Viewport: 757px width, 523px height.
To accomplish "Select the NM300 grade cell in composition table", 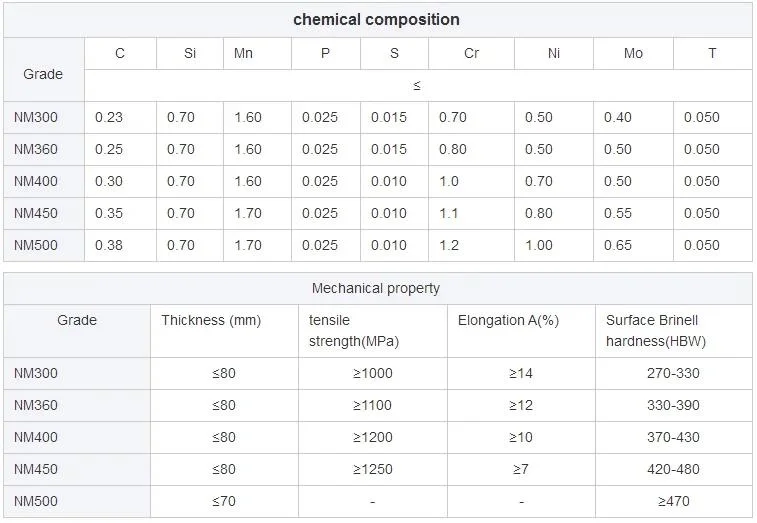I will click(37, 117).
